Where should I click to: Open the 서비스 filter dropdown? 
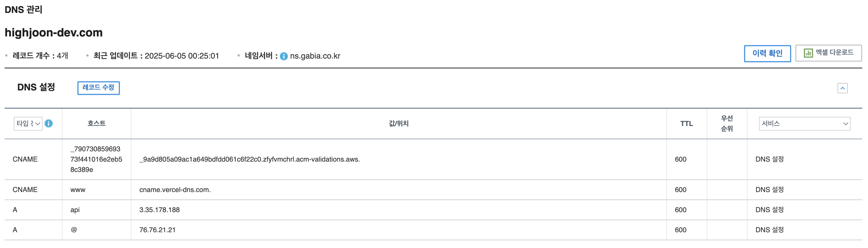point(804,123)
